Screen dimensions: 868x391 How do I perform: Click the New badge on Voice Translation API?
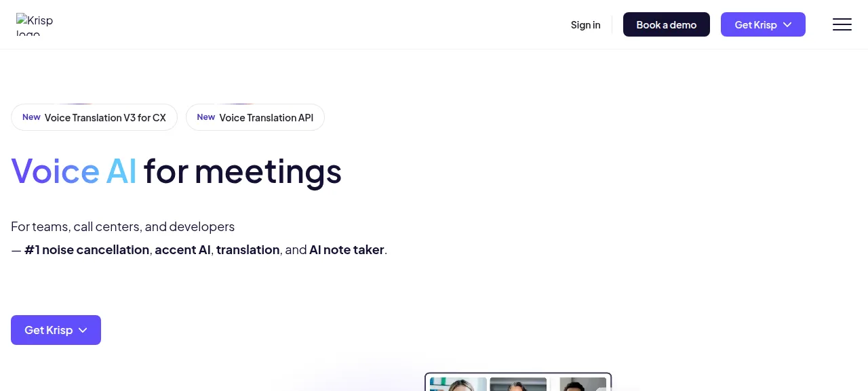click(206, 117)
